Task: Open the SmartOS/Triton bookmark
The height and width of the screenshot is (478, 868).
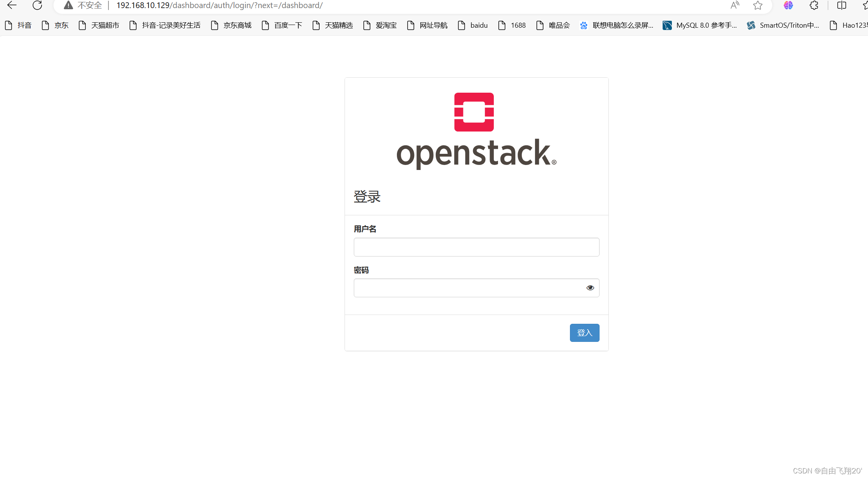Action: [789, 25]
